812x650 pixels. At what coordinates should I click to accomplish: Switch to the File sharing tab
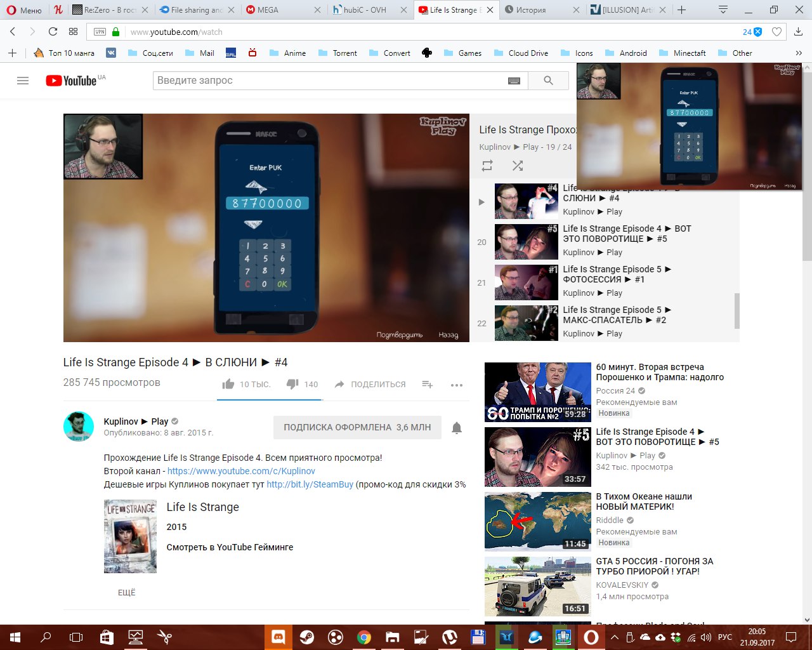[196, 10]
